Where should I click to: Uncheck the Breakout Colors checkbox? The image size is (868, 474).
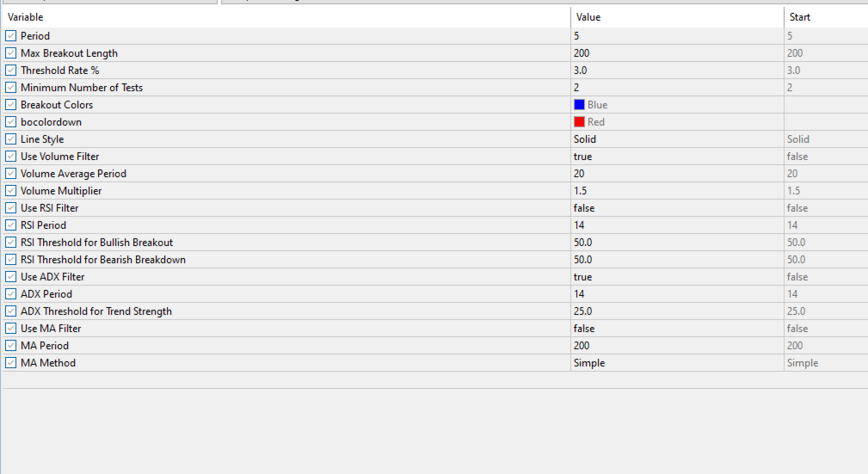(x=11, y=105)
